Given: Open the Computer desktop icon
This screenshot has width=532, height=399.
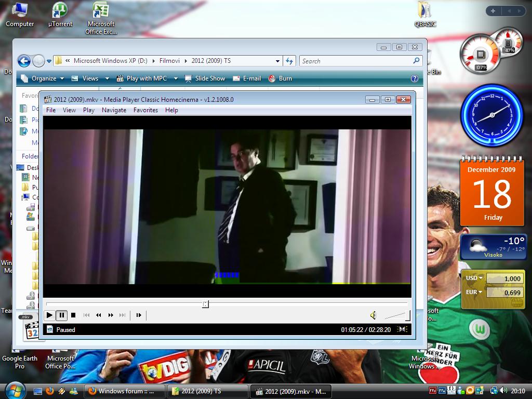Looking at the screenshot, I should coord(20,15).
